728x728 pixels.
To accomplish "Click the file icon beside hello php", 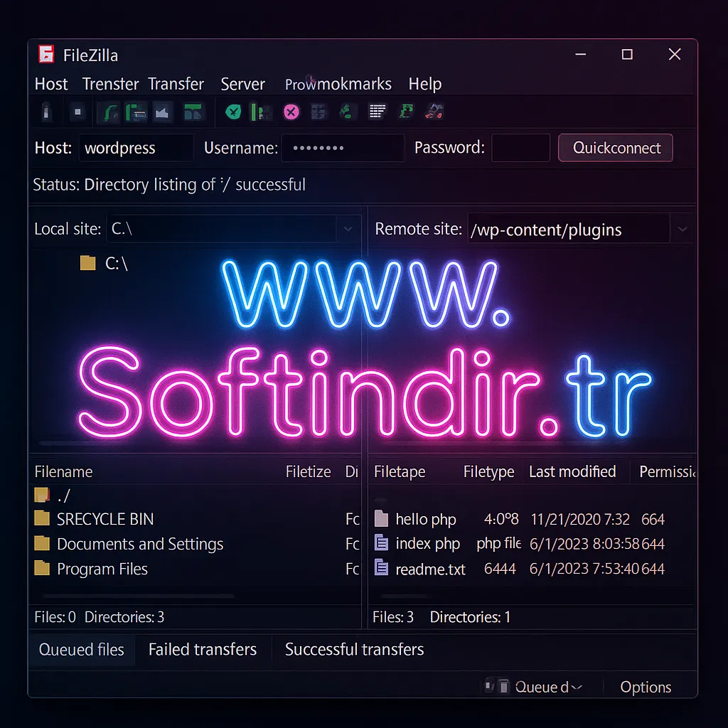I will (381, 518).
